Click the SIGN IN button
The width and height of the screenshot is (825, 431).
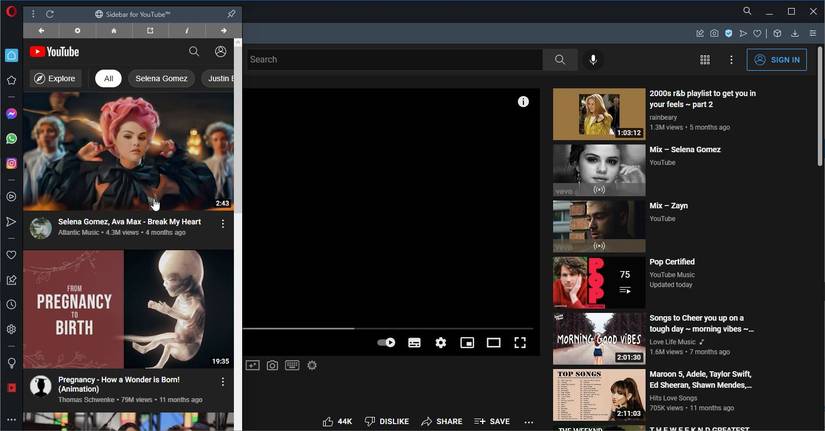pos(777,59)
